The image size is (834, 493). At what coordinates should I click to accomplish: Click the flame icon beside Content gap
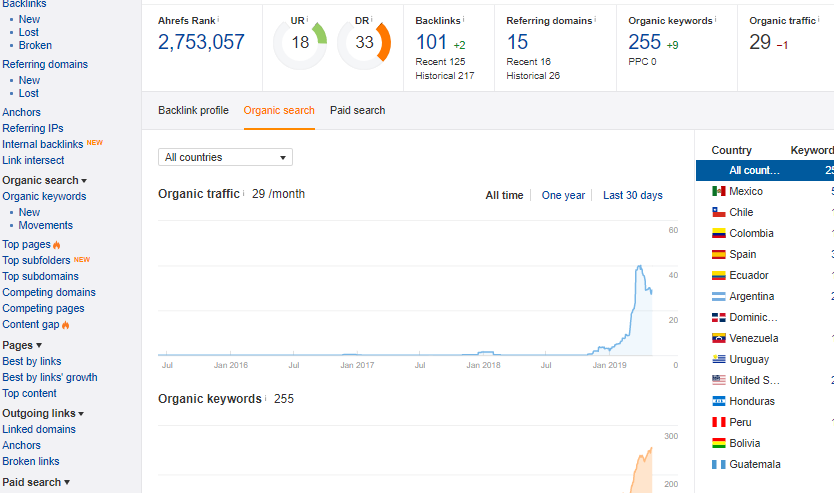click(x=65, y=324)
